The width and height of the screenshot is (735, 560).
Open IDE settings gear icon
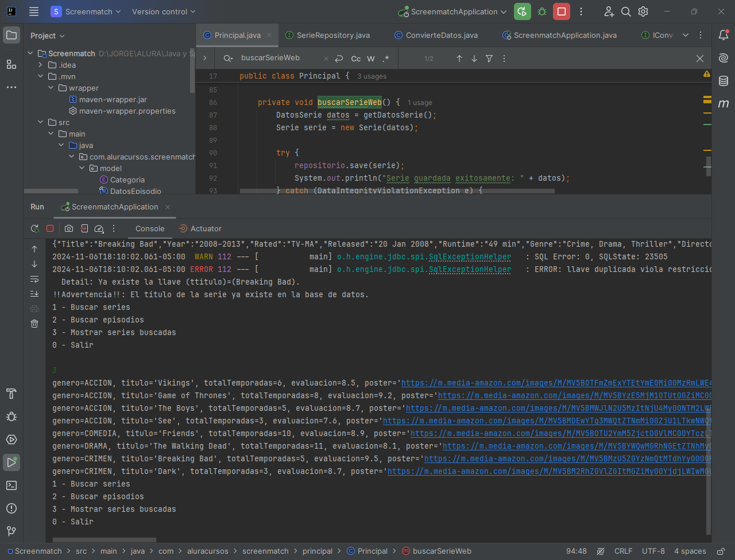643,11
